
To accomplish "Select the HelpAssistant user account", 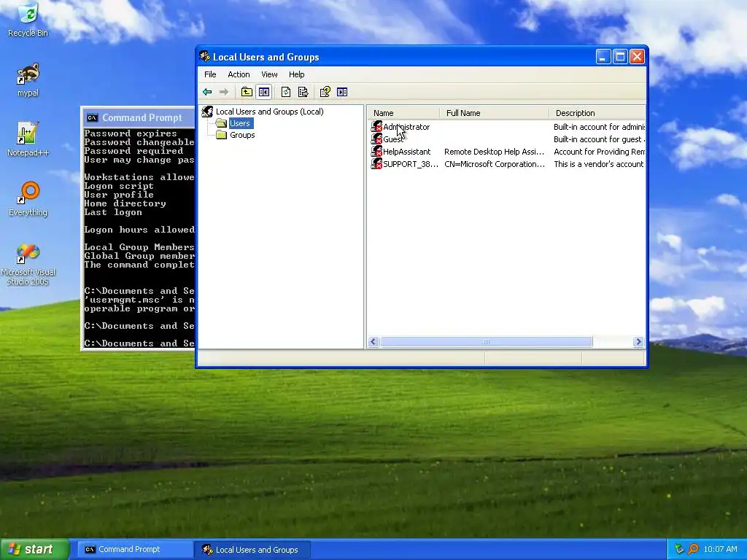I will tap(406, 152).
